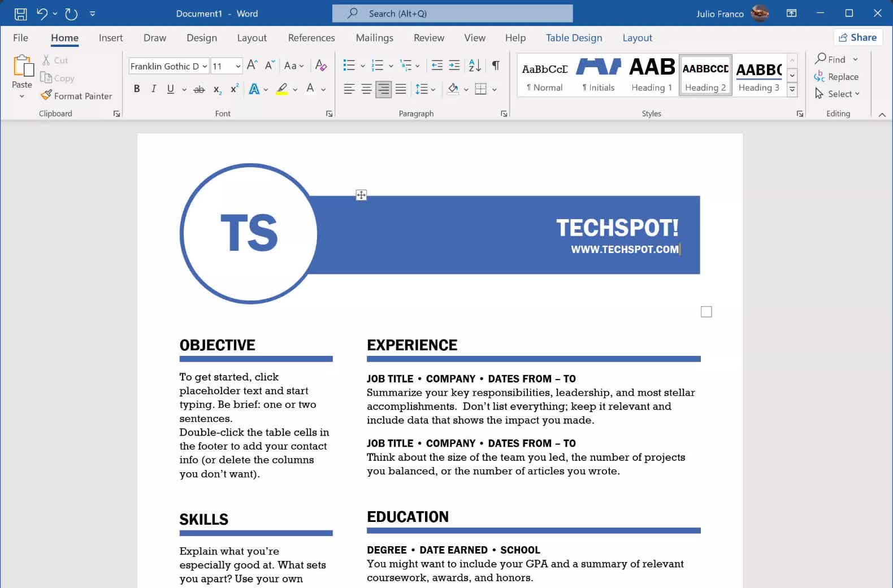The height and width of the screenshot is (588, 893).
Task: Apply the Heading 3 style
Action: click(x=759, y=76)
